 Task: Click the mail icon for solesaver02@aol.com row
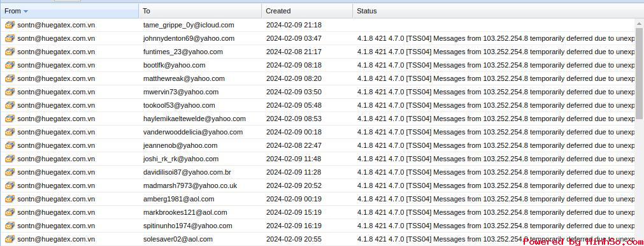[10, 239]
